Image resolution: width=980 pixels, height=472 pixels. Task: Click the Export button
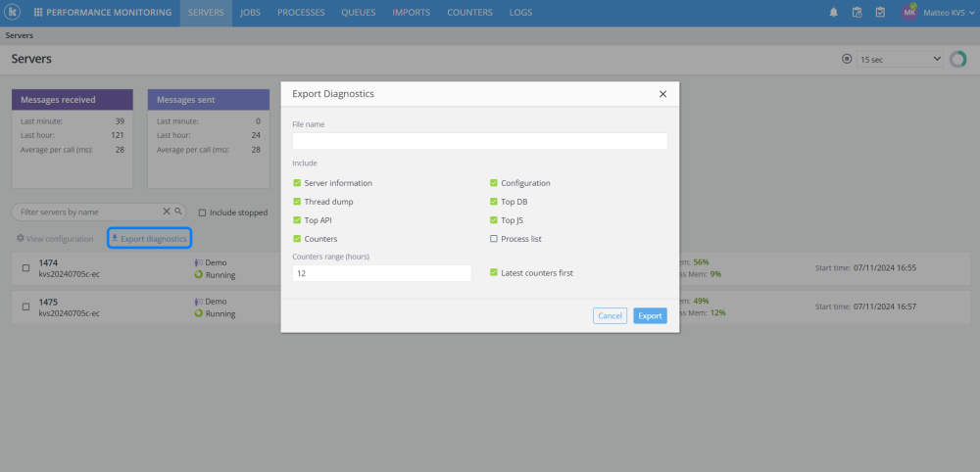click(x=650, y=316)
